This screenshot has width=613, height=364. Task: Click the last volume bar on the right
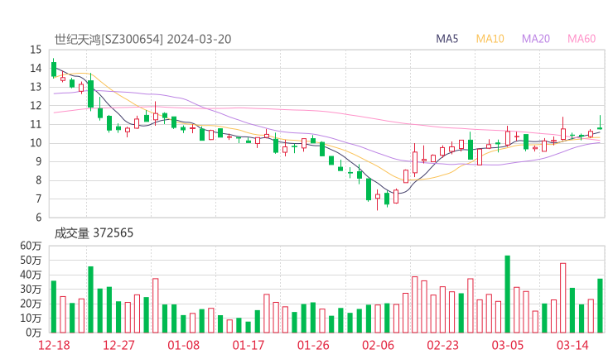(600, 305)
